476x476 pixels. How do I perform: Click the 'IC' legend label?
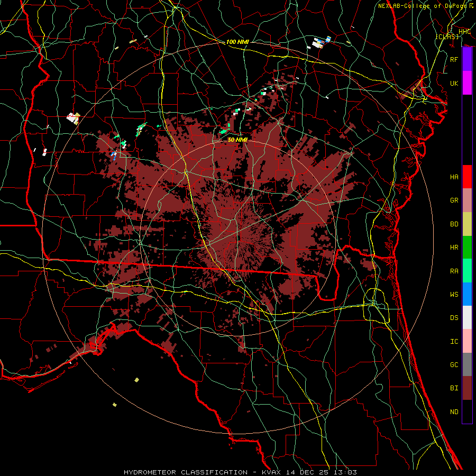(x=454, y=342)
